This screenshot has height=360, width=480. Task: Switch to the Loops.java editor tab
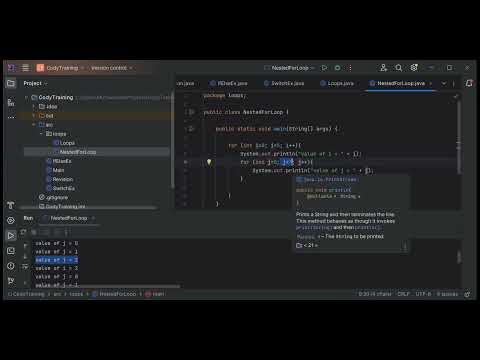pyautogui.click(x=337, y=83)
